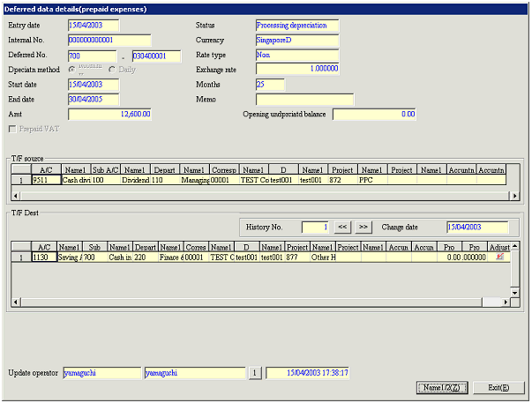Click the Months field showing 25
532x403 pixels.
[x=270, y=85]
